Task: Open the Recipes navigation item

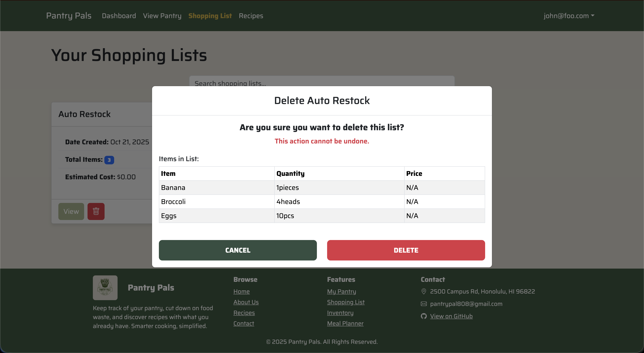Action: coord(251,16)
